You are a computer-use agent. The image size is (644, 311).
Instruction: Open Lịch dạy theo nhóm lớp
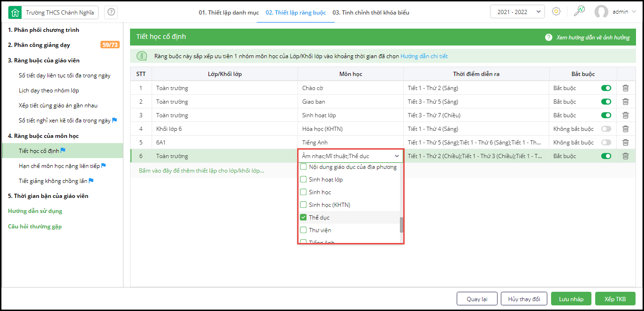click(x=49, y=91)
